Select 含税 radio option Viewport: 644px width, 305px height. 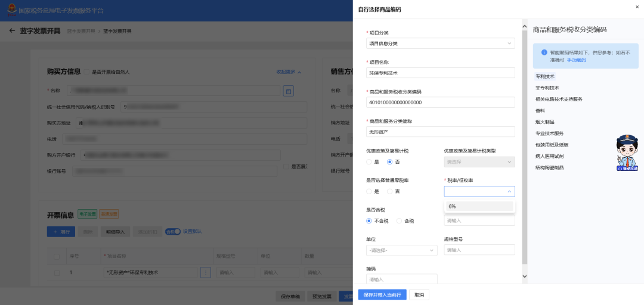(x=405, y=221)
